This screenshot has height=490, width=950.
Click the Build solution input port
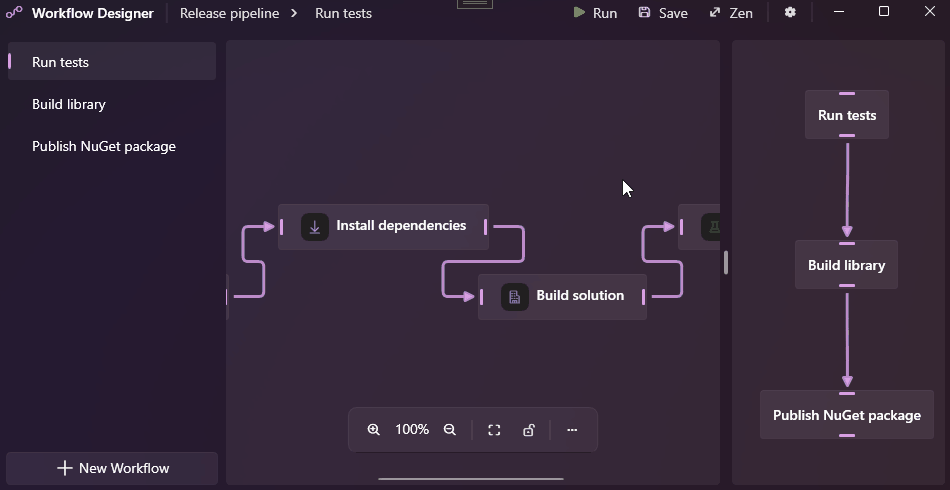(482, 297)
